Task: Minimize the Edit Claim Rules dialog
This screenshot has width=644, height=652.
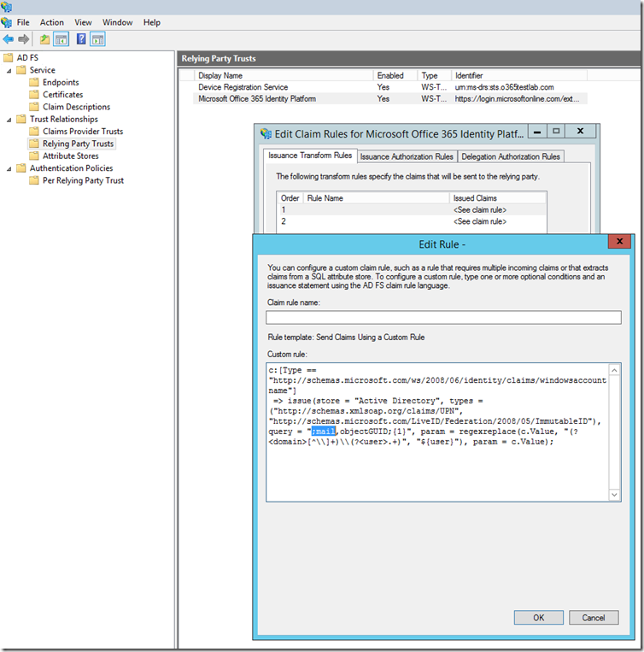Action: 537,132
